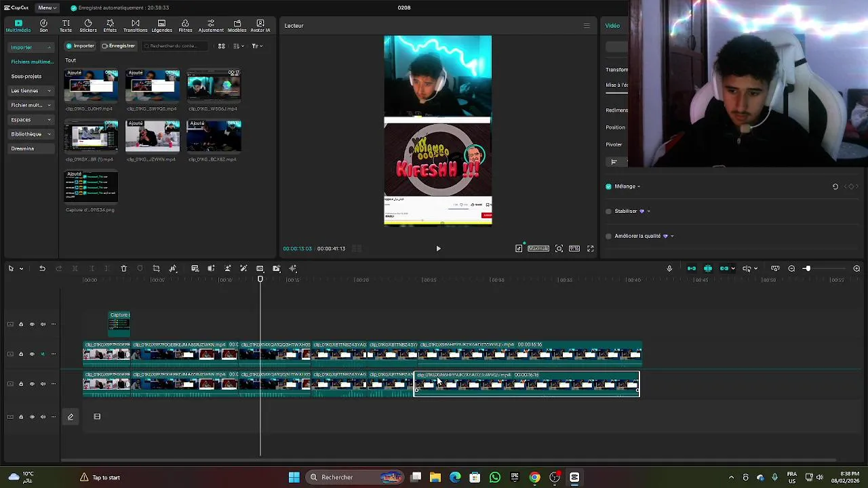The image size is (868, 488).
Task: Open the Stickers tab
Action: (88, 26)
